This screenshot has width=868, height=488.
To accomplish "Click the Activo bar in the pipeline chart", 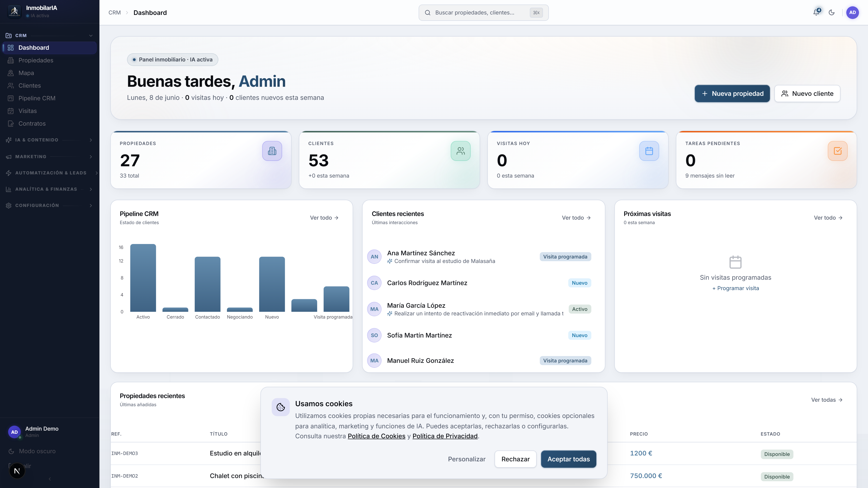I will pos(143,278).
